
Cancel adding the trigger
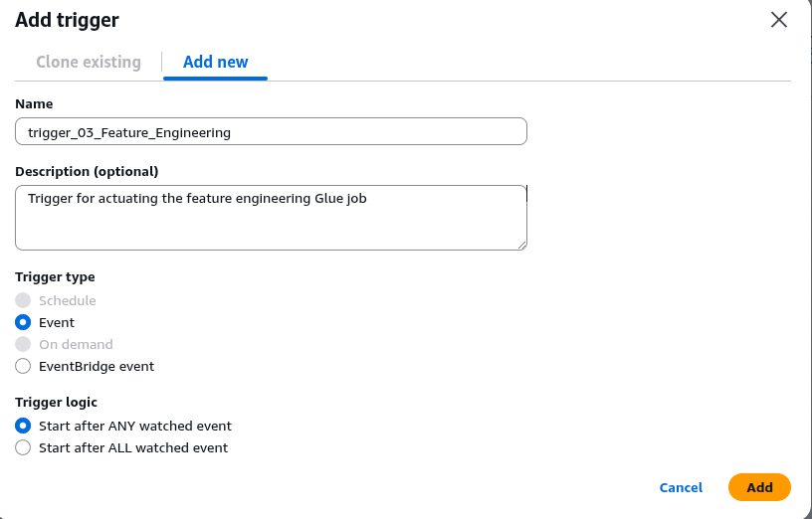pyautogui.click(x=681, y=487)
